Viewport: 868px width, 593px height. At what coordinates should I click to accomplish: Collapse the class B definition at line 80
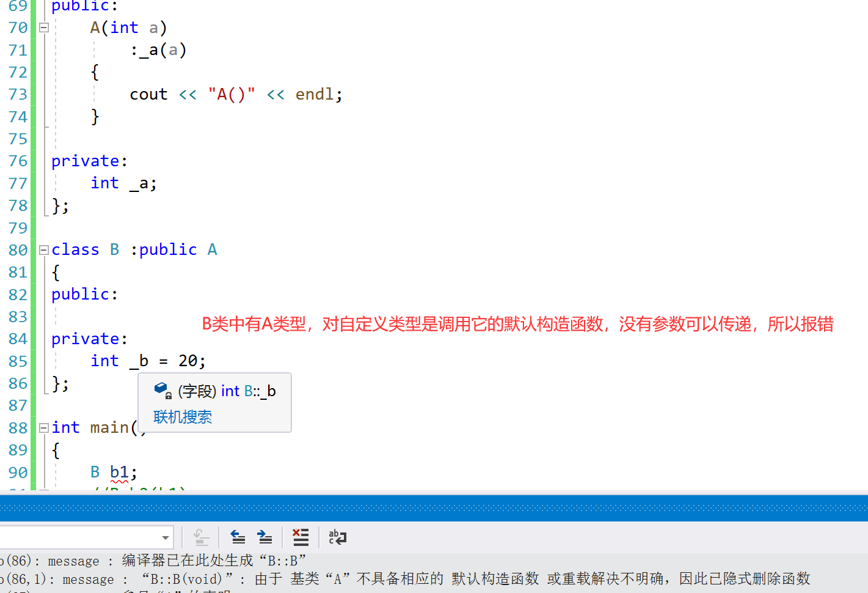[x=43, y=249]
